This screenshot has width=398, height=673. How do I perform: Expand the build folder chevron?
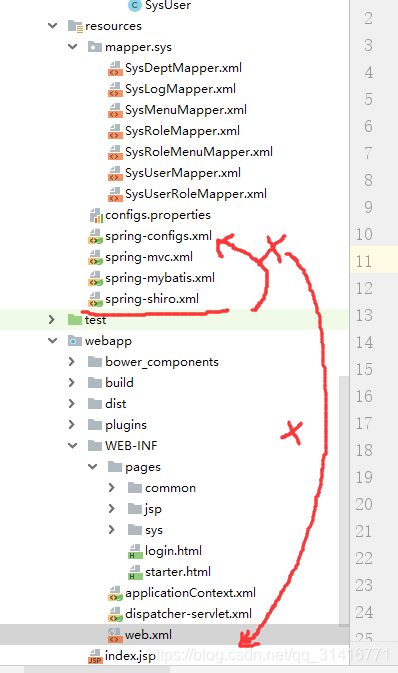[x=72, y=382]
